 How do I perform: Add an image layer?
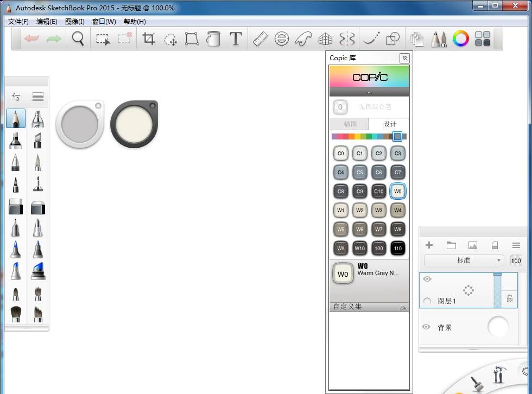point(473,245)
